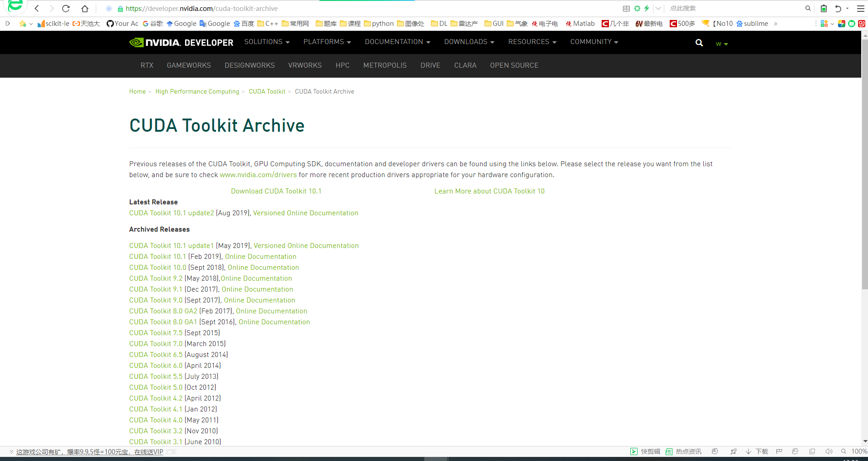The width and height of the screenshot is (868, 461).
Task: Open the extensions grid icon
Action: point(824,24)
